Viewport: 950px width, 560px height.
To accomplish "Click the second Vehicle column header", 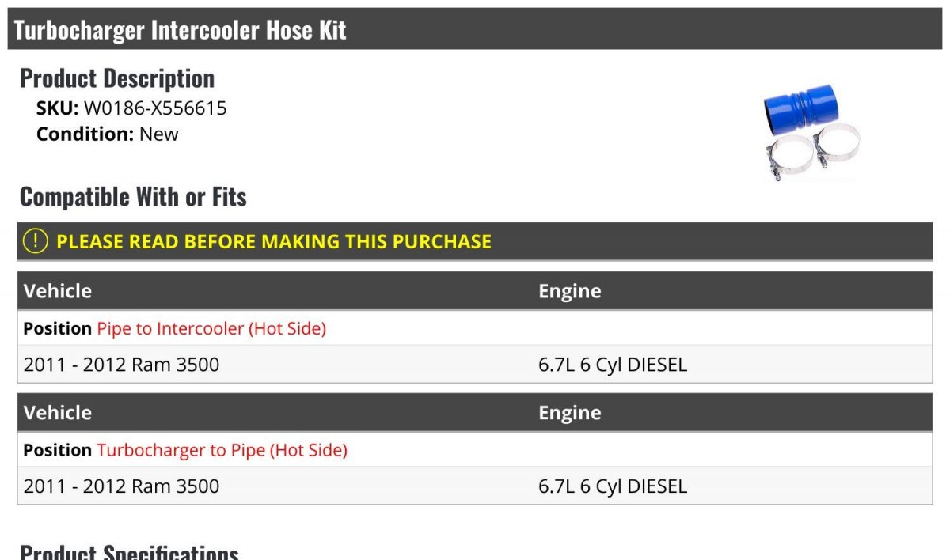I will pos(58,413).
